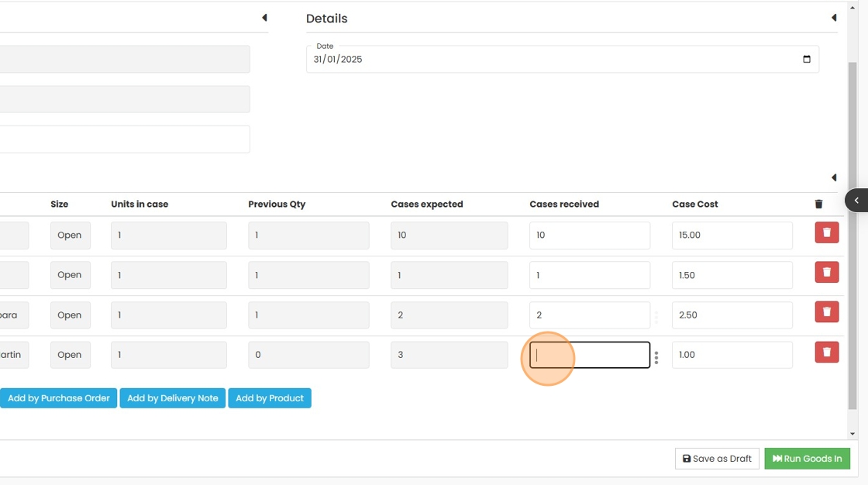Delete the last row with Case Cost 1.00
Image resolution: width=868 pixels, height=485 pixels.
[x=826, y=353]
